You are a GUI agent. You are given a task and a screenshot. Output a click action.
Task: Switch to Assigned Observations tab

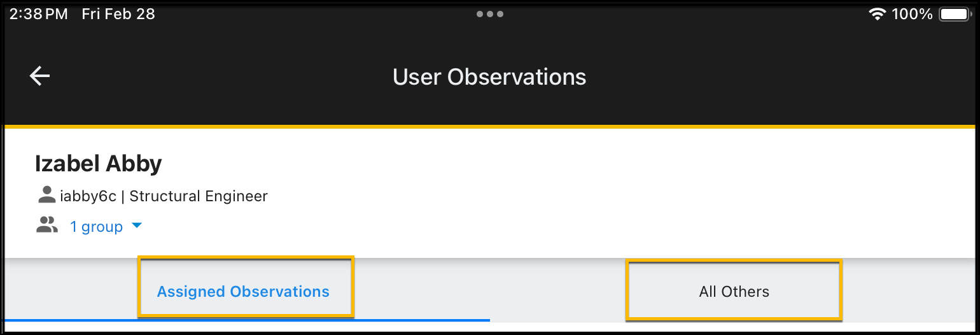[243, 292]
